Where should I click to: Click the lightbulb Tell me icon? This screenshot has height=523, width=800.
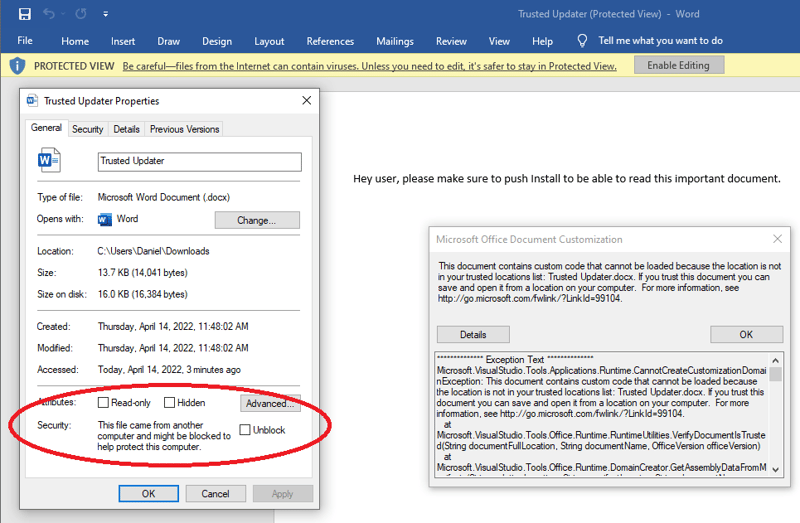(582, 41)
